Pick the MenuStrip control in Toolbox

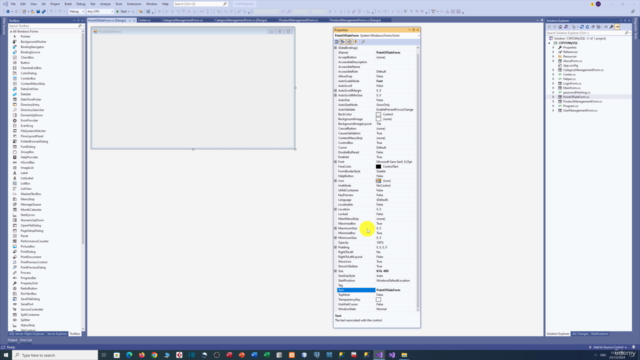(x=28, y=199)
